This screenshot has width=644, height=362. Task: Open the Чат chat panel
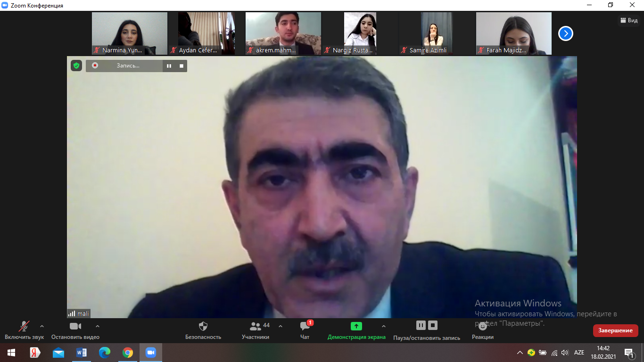point(305,326)
